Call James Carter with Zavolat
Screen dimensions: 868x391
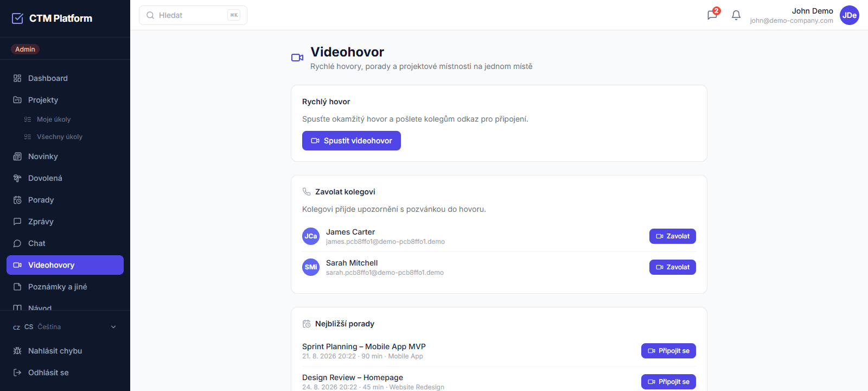673,236
